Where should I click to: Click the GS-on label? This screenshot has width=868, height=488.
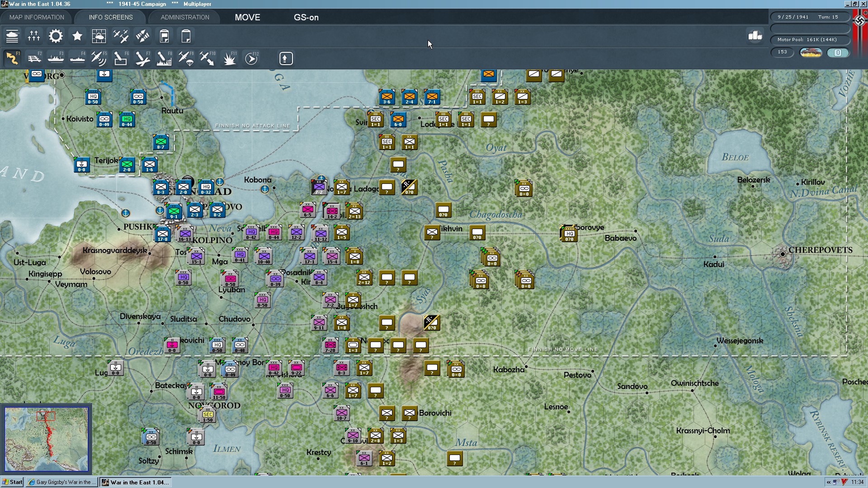(x=306, y=17)
